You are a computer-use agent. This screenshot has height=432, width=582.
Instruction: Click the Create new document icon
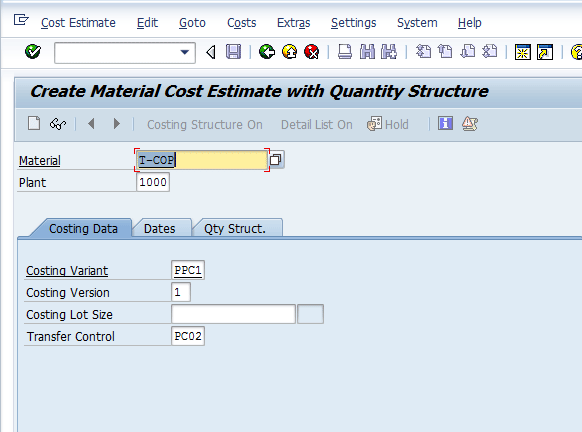pyautogui.click(x=34, y=123)
